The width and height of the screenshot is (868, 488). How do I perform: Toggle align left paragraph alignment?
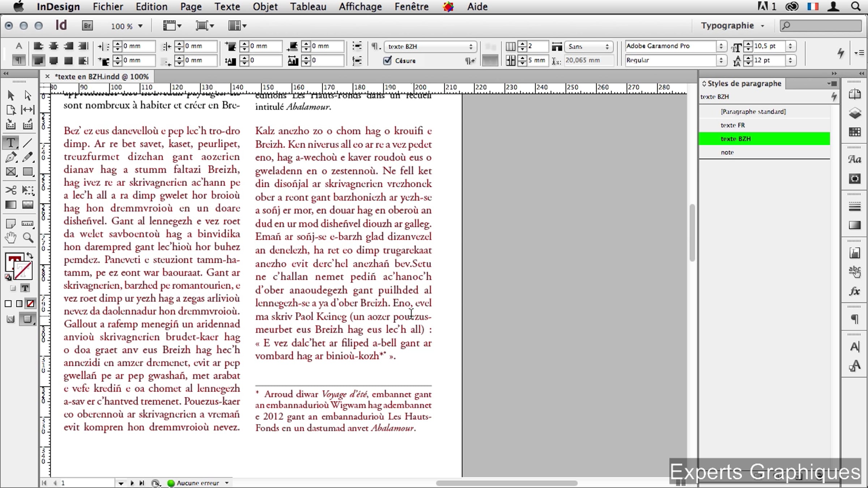tap(38, 46)
